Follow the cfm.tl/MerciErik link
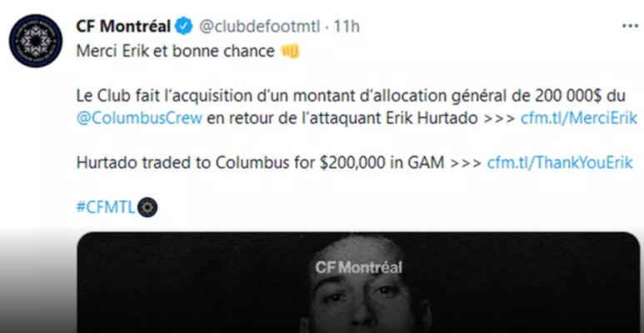 point(578,118)
